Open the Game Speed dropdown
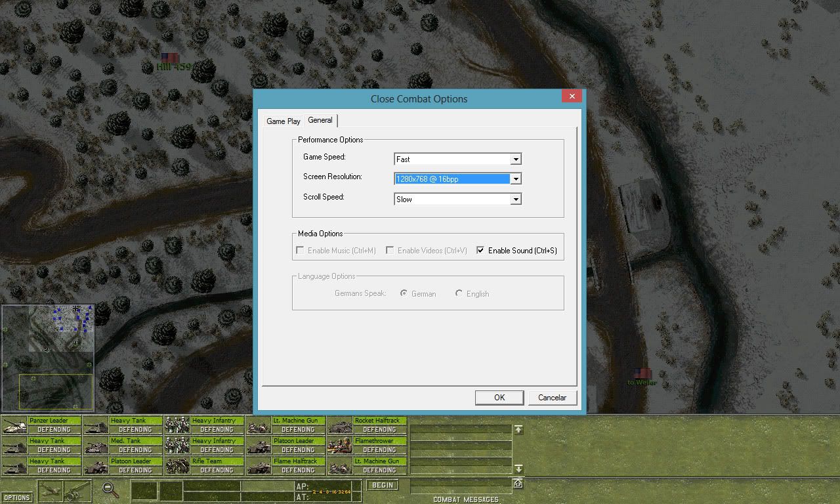Screen dimensions: 840x504 click(x=516, y=159)
